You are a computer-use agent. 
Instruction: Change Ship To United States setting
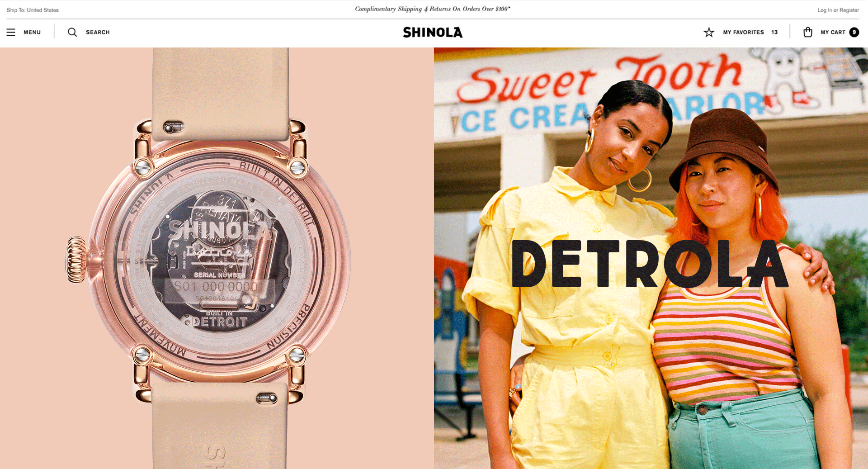point(33,10)
